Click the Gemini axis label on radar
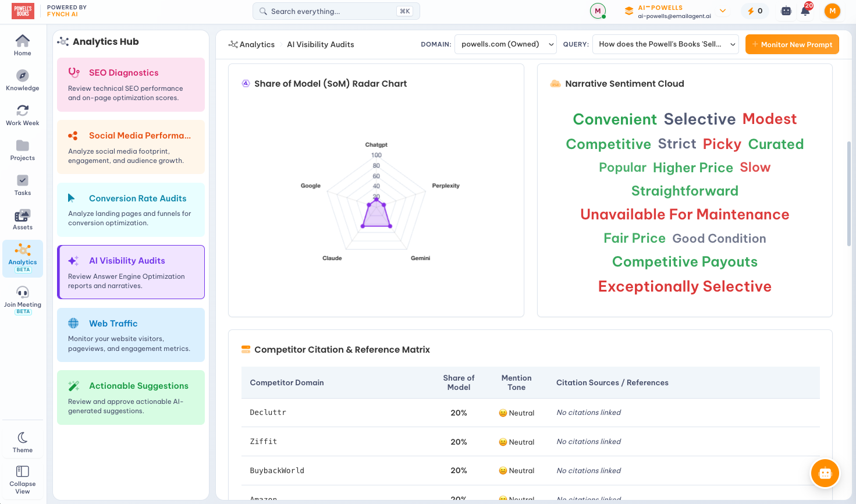Image resolution: width=856 pixels, height=504 pixels. coord(421,258)
